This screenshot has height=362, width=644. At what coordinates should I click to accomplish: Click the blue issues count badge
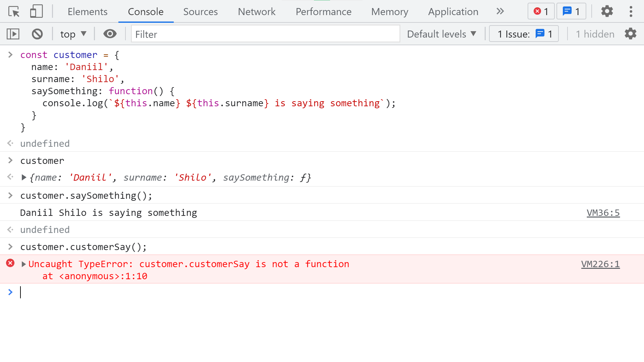(x=571, y=11)
